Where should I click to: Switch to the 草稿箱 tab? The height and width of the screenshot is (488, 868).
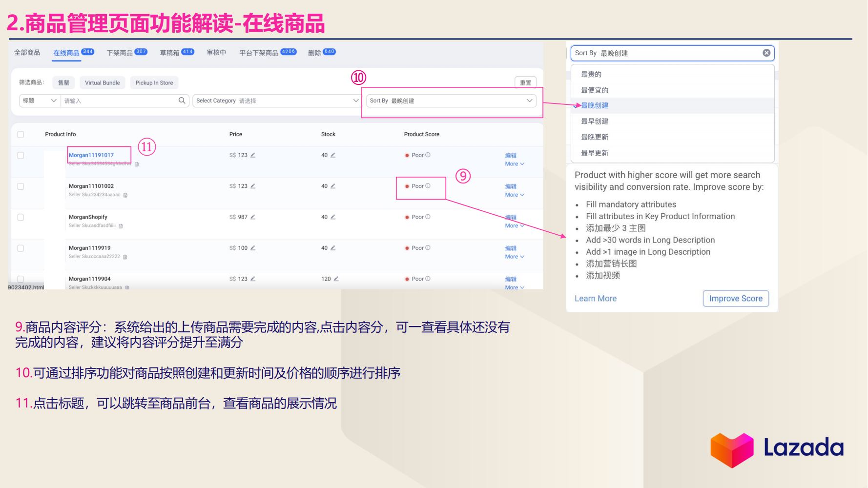click(169, 52)
